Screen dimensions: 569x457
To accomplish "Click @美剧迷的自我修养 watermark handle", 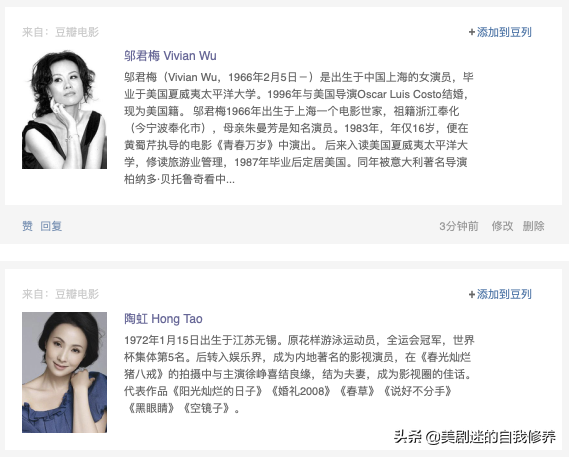I will [490, 437].
